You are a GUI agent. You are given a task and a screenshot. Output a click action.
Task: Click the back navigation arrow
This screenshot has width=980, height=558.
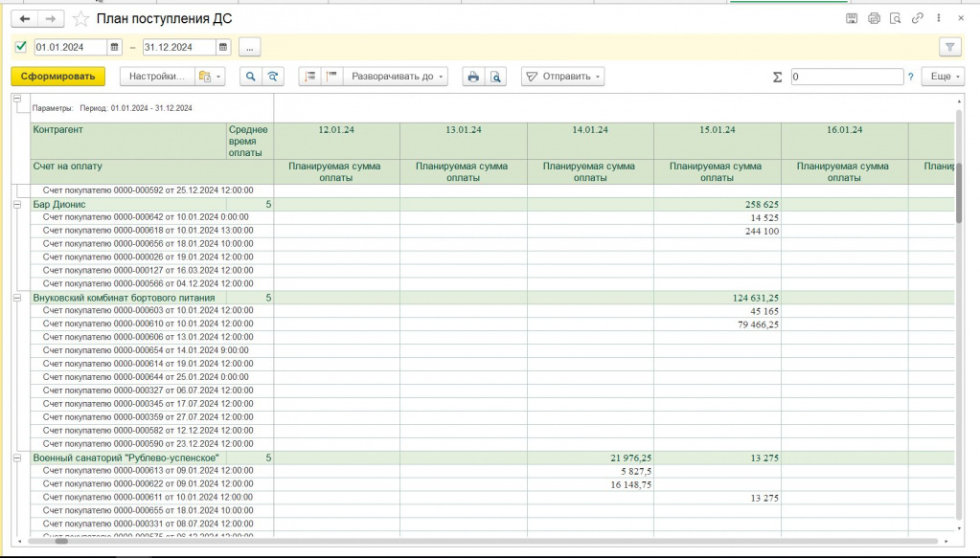pyautogui.click(x=25, y=18)
